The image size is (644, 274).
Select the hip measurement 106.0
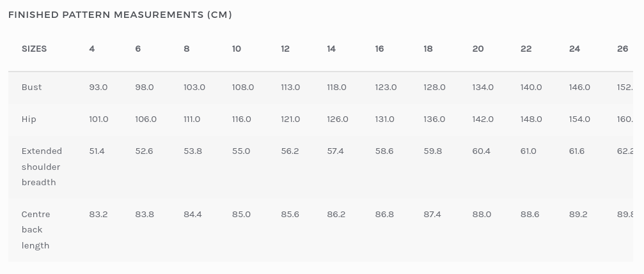146,119
